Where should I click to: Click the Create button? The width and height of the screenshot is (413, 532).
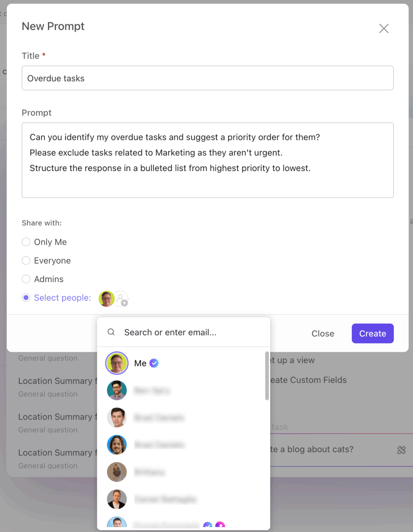372,333
